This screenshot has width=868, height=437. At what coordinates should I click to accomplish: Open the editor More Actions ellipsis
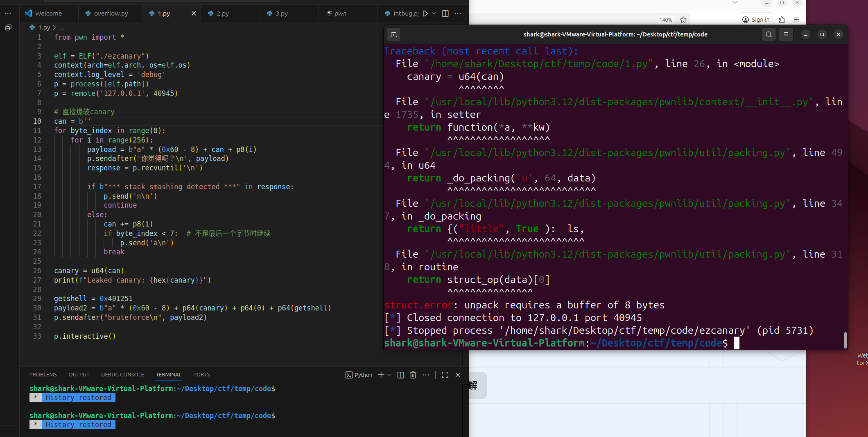point(458,13)
